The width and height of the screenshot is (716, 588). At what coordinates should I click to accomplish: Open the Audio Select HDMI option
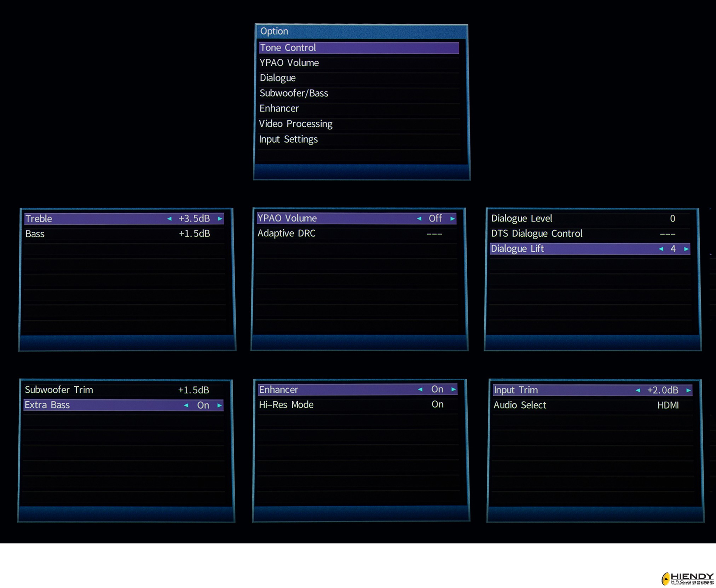[668, 405]
